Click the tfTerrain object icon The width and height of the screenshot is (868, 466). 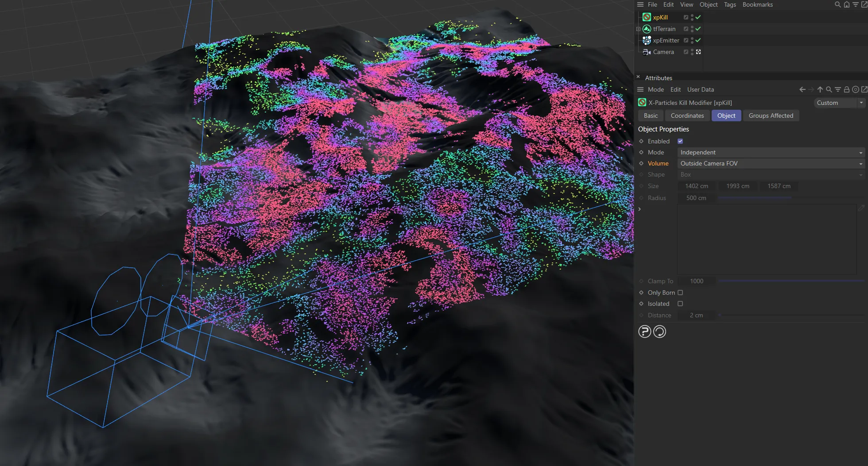coord(647,29)
